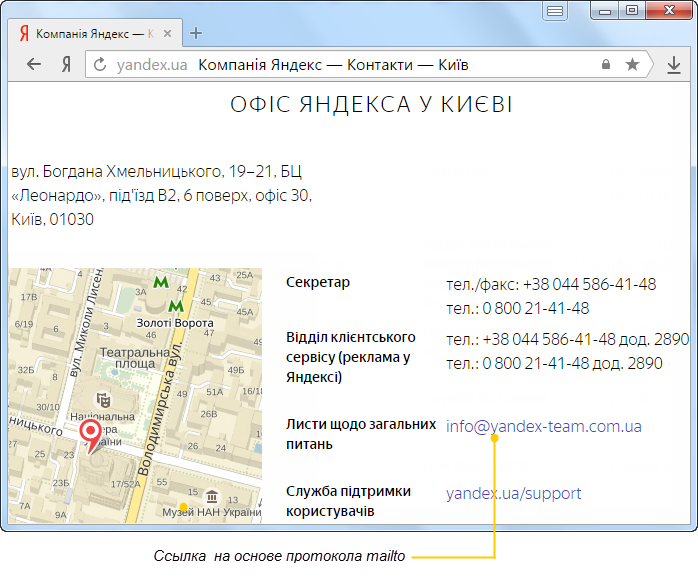Open the yandex.ua/support link
Screen dimensions: 698x580
coord(513,494)
